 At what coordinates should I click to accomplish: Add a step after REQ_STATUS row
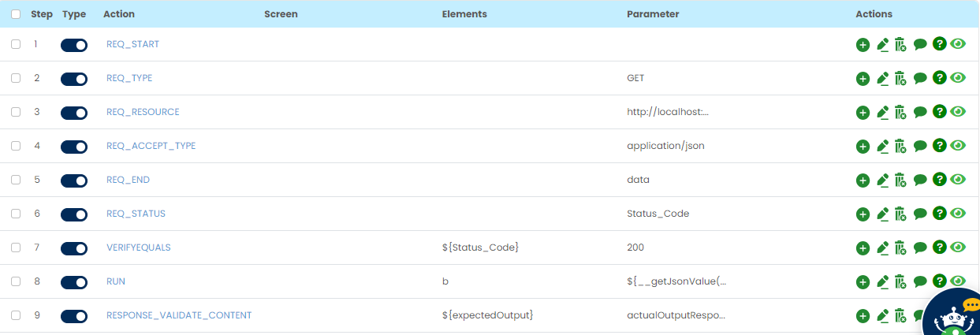[863, 214]
